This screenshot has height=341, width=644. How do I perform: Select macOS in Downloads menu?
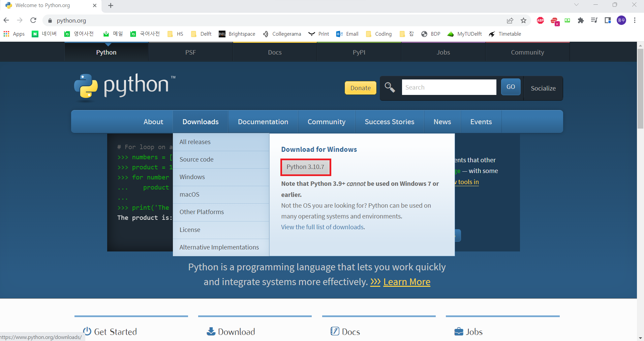221,195
